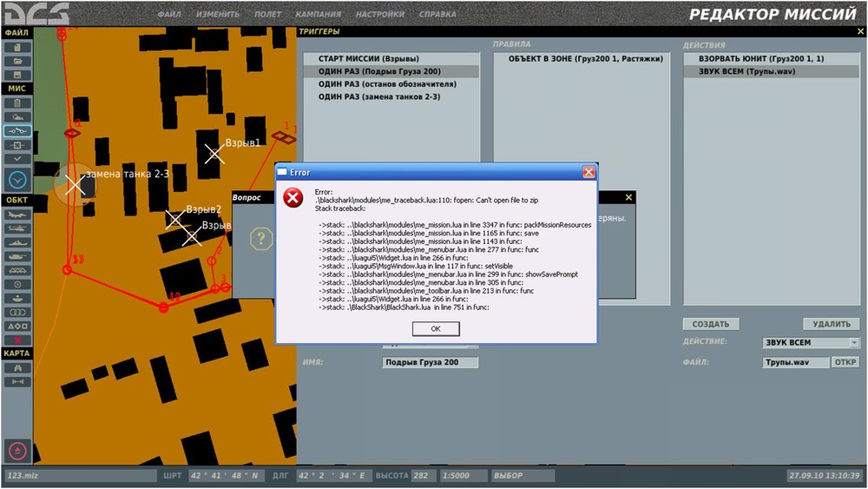Click the ВЫБОР status field

tap(523, 475)
